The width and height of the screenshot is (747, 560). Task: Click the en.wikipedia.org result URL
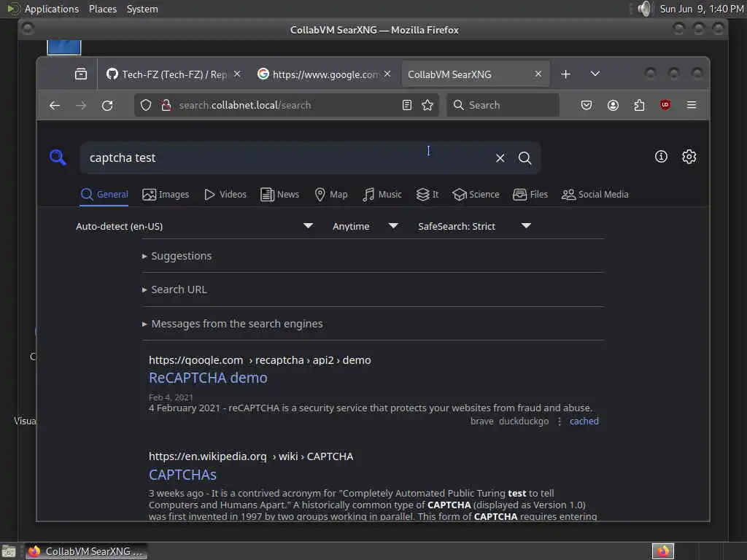251,456
